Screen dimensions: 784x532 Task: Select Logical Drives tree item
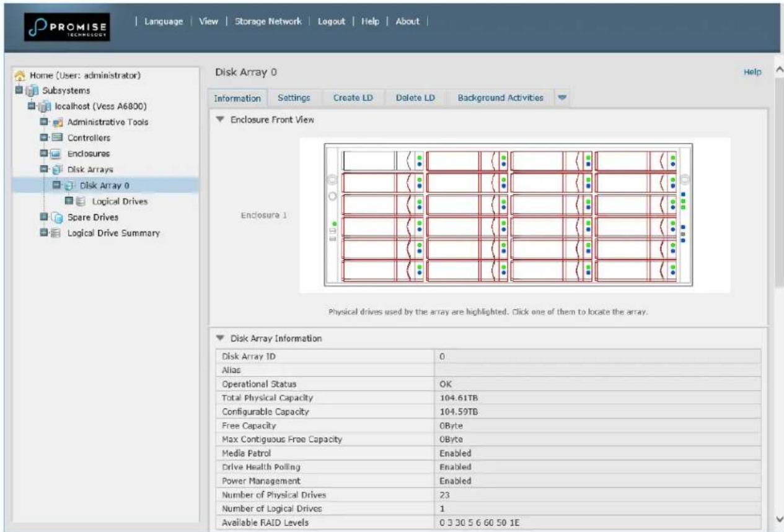coord(120,201)
